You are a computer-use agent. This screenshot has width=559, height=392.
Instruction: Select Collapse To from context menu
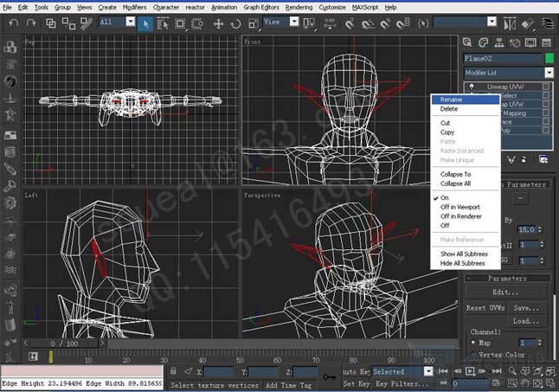[455, 174]
